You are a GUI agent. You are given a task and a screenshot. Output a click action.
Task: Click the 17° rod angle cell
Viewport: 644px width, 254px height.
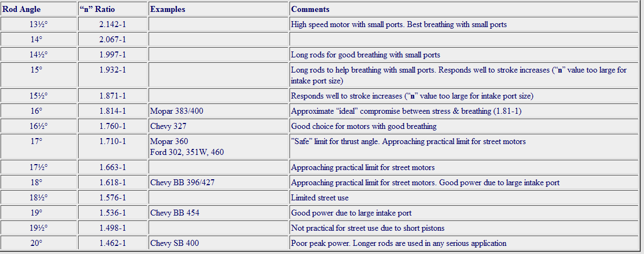tap(36, 141)
